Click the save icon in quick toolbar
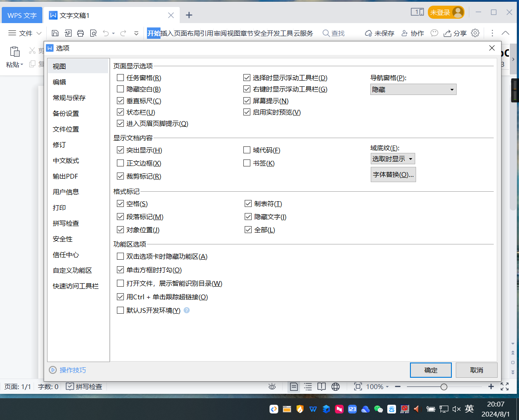 [55, 33]
